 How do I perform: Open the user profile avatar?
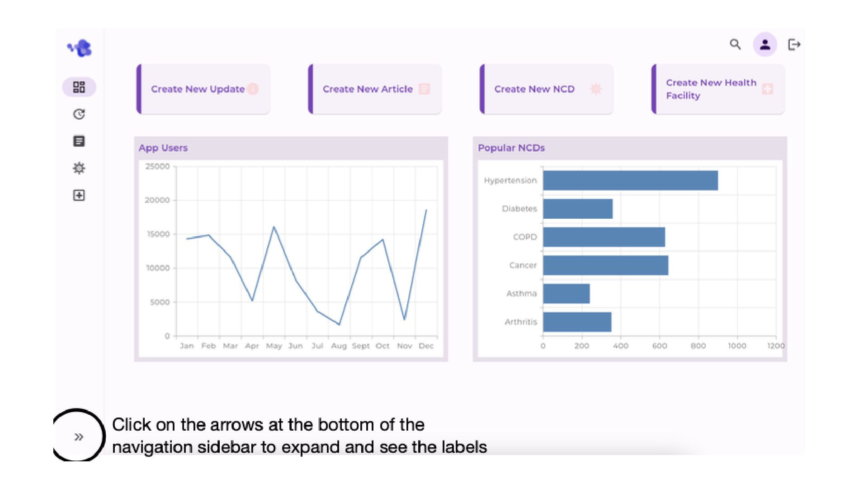[765, 44]
